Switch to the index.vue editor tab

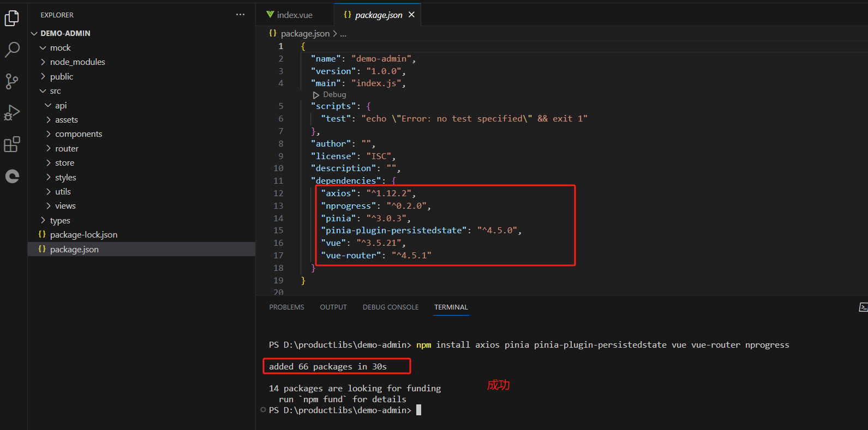pyautogui.click(x=295, y=15)
